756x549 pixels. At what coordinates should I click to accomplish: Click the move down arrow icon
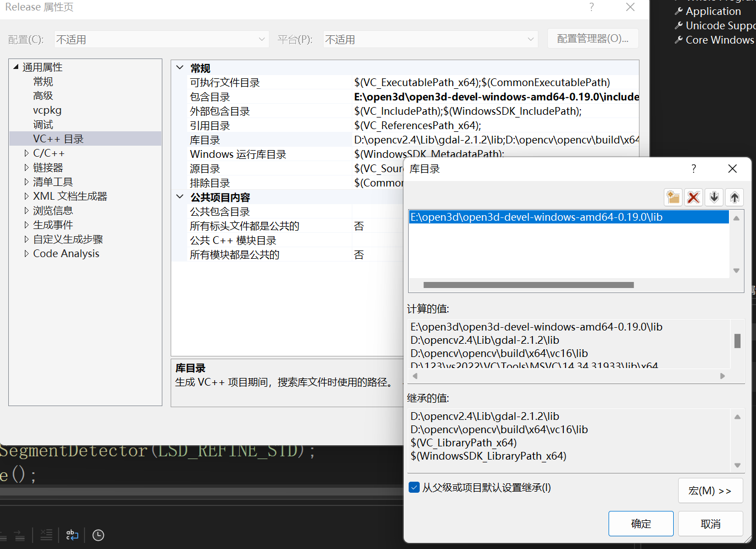(x=714, y=197)
